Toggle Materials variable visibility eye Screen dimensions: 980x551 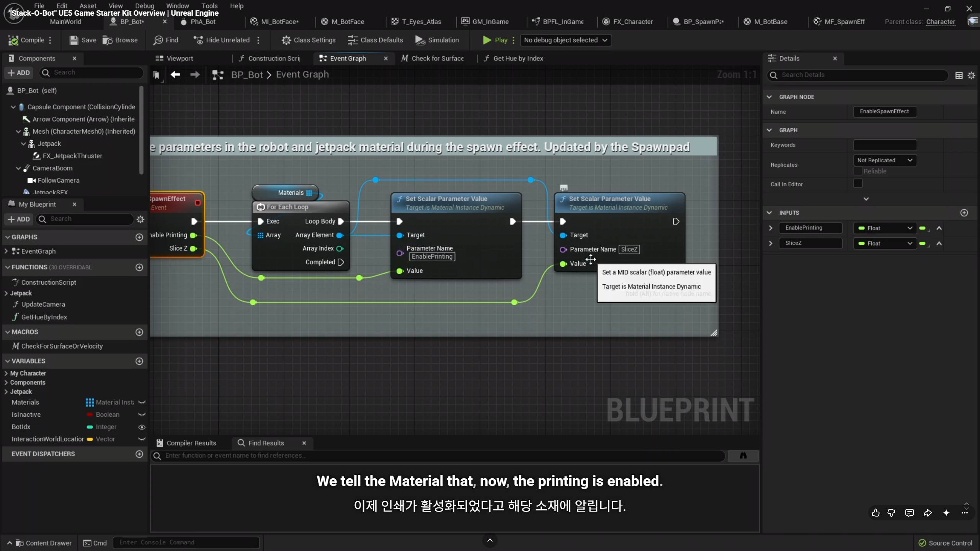pos(142,403)
